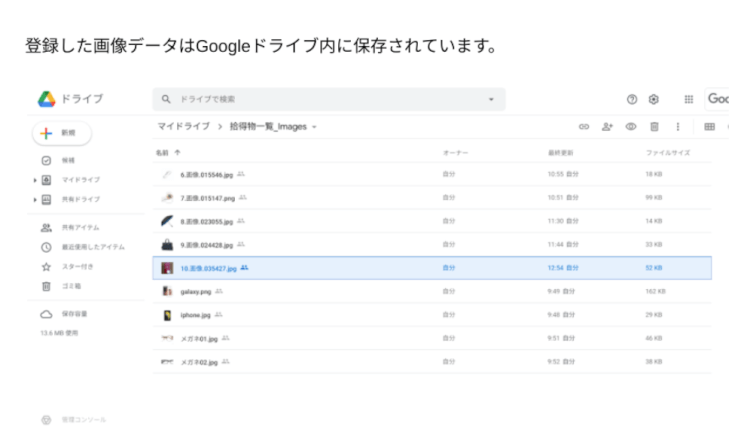Open スター付き (Starred)
Viewport: 750px width, 438px height.
coord(77,267)
